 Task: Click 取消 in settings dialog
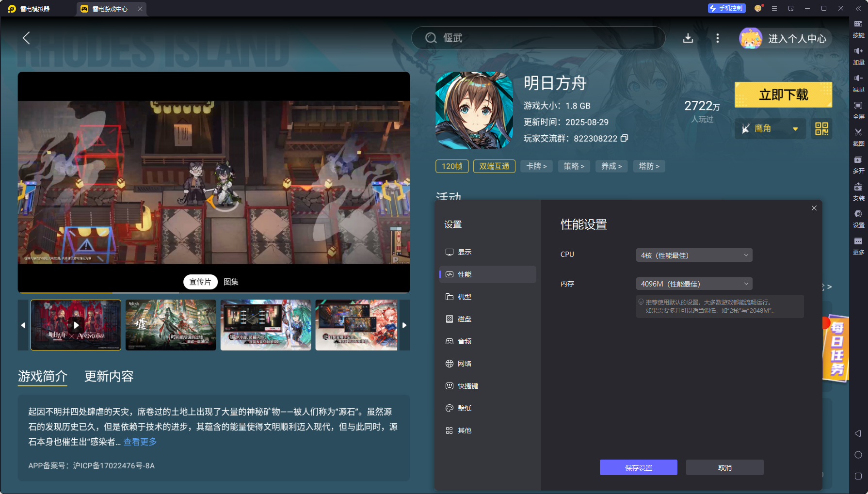click(x=724, y=467)
